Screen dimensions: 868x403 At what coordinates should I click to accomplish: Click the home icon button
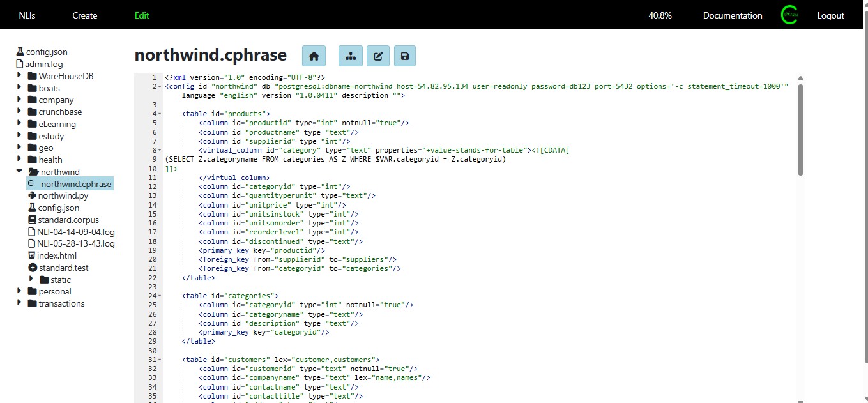[314, 56]
